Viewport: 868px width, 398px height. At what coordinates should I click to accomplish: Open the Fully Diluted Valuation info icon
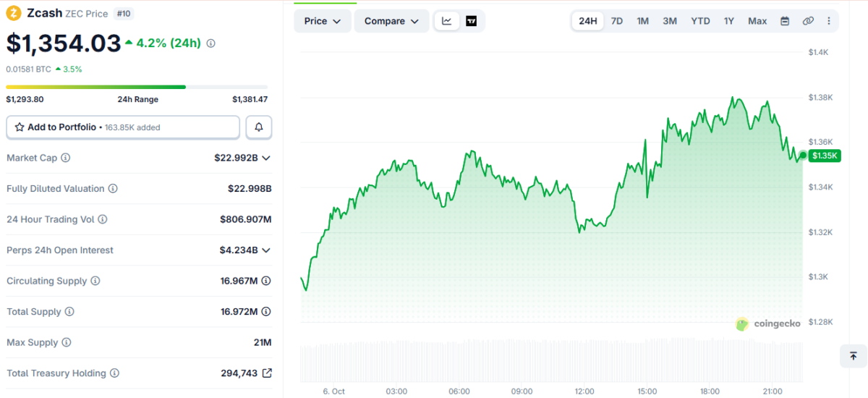(x=113, y=188)
